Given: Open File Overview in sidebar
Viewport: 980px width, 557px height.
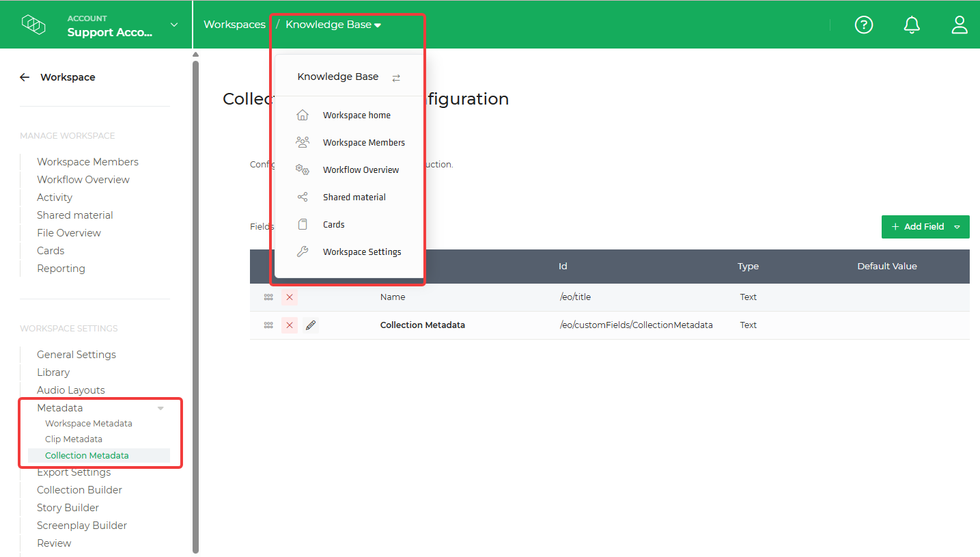Looking at the screenshot, I should click(69, 233).
